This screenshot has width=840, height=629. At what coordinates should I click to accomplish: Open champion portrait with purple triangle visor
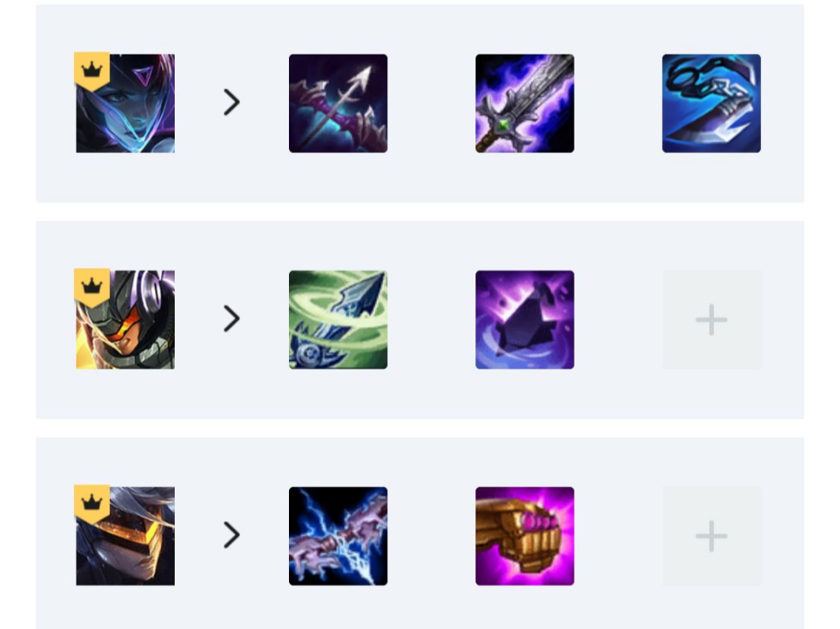pos(125,103)
